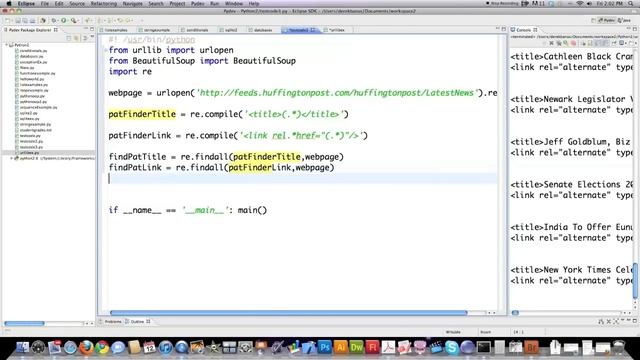Open Dreamweaver from the Dock
This screenshot has width=640, height=360.
tap(356, 347)
